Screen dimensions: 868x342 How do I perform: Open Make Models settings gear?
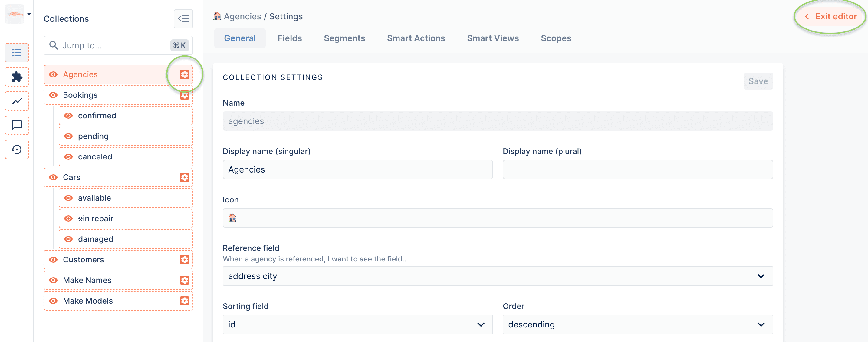point(184,301)
